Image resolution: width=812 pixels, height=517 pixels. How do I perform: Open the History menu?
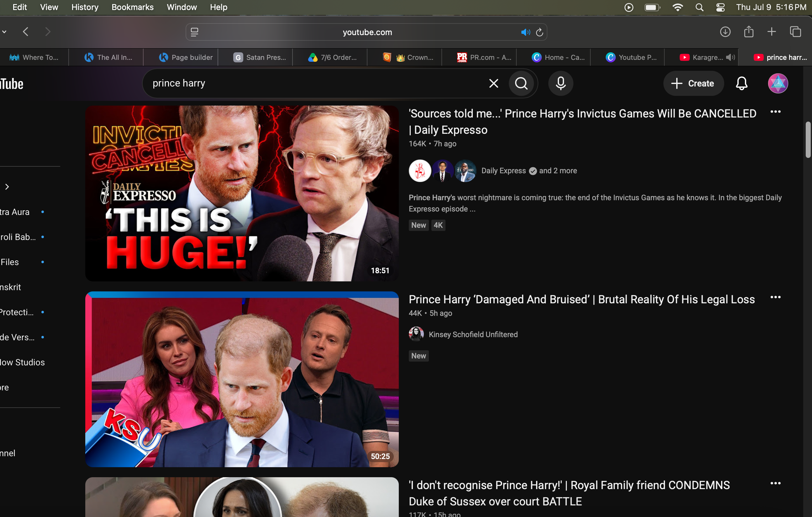click(85, 7)
